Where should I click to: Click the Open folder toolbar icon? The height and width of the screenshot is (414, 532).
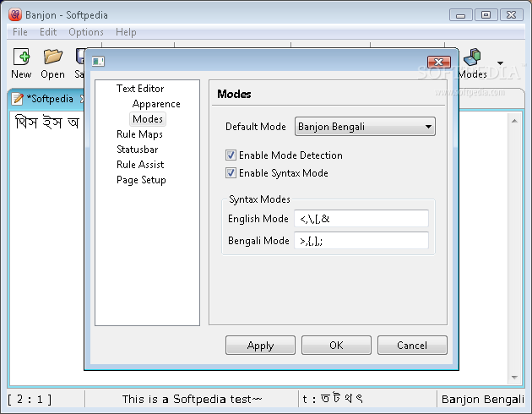(52, 57)
